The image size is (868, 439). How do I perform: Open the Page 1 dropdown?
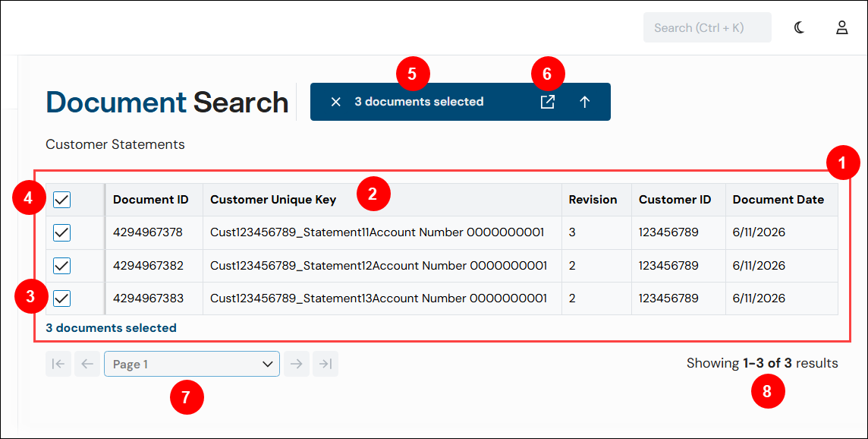tap(191, 364)
